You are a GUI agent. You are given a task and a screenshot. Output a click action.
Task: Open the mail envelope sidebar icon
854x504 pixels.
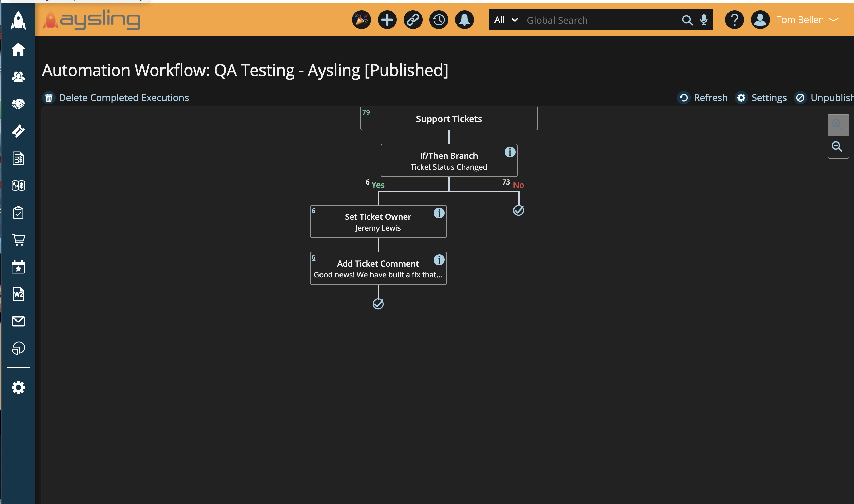click(x=18, y=321)
